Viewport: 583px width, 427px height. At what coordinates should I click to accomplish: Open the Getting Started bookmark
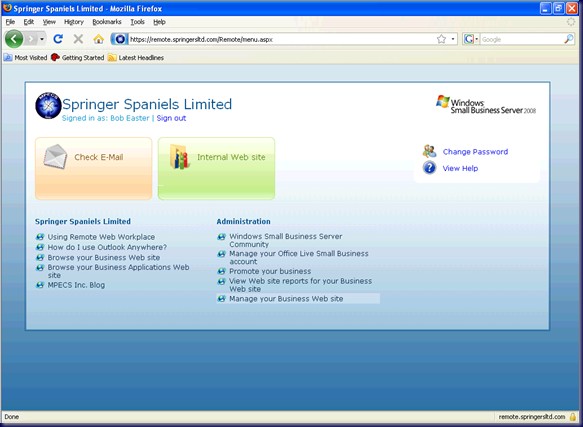point(77,58)
